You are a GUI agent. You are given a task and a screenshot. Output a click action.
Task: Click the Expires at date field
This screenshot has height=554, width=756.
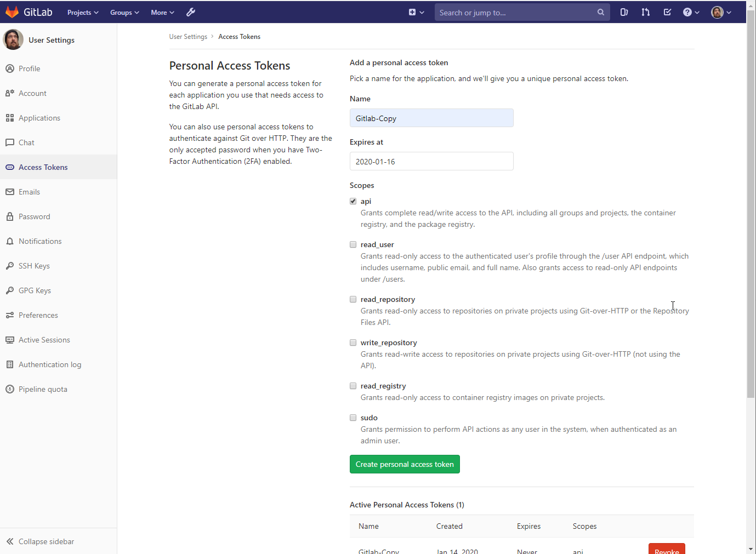click(x=431, y=161)
